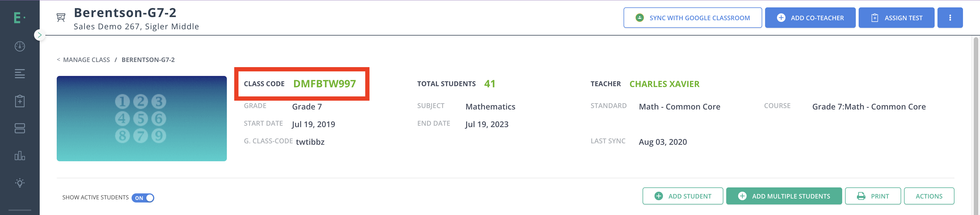The height and width of the screenshot is (215, 980).
Task: Click Sync with Google Classroom button
Action: (x=692, y=18)
